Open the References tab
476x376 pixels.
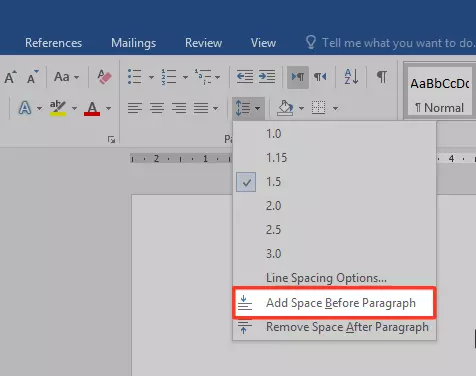point(53,43)
